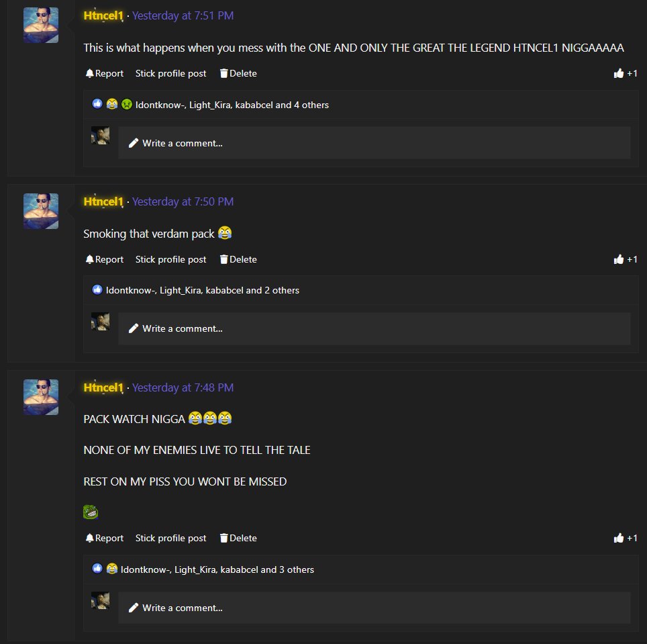Stick the 7:48 PM profile post
This screenshot has width=647, height=644.
coord(171,538)
